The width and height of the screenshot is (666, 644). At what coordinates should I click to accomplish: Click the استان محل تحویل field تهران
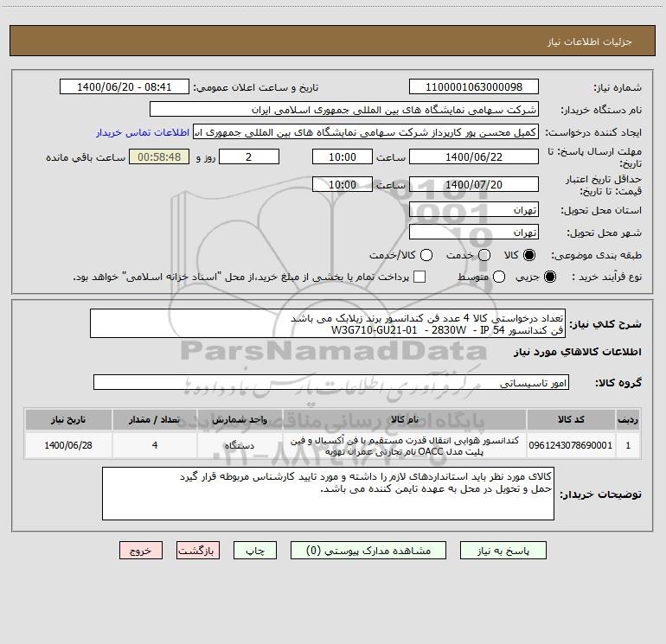coord(474,210)
